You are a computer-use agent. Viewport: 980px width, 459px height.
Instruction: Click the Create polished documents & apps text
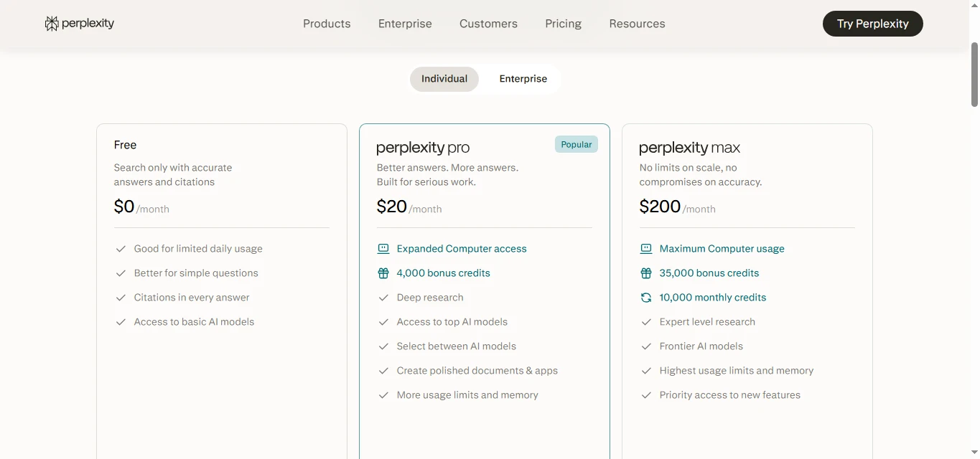click(x=477, y=371)
